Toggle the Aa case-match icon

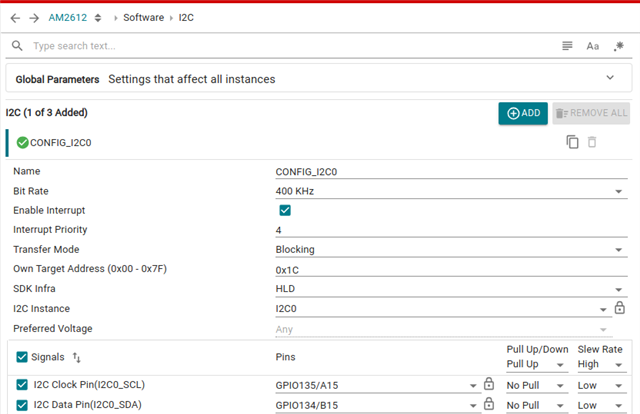click(593, 46)
